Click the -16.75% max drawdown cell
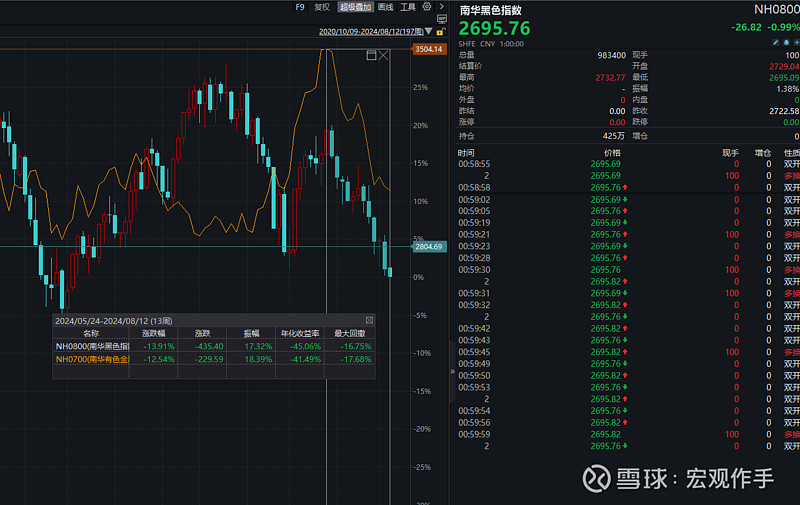Viewport: 800px width, 505px height. (356, 346)
